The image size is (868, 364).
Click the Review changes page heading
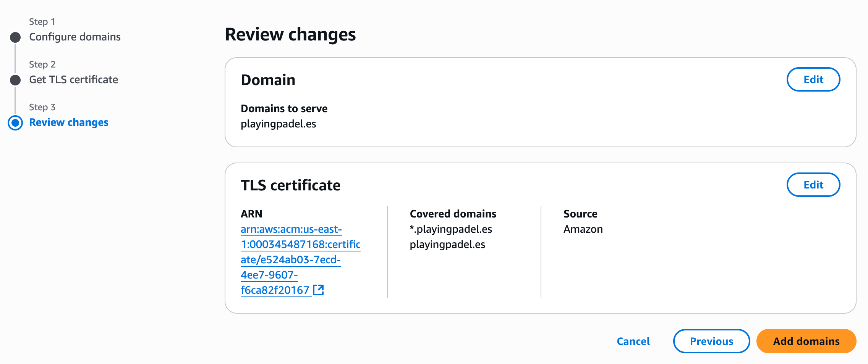tap(290, 34)
